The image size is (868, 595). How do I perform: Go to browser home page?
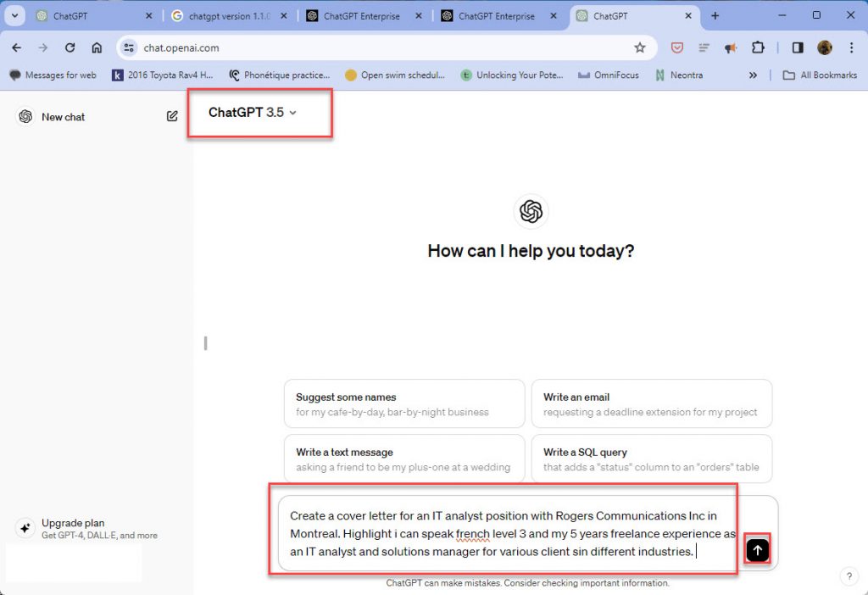point(97,48)
